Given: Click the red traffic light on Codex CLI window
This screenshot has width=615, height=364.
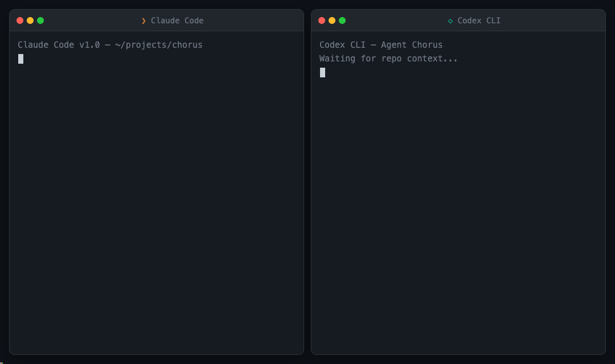Looking at the screenshot, I should (321, 20).
